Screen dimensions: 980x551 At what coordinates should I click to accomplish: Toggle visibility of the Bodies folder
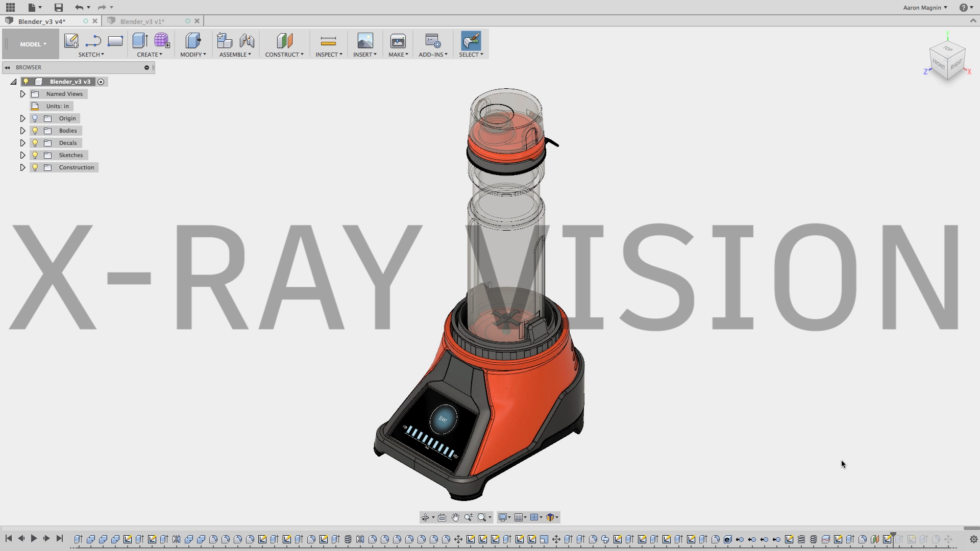(x=35, y=131)
